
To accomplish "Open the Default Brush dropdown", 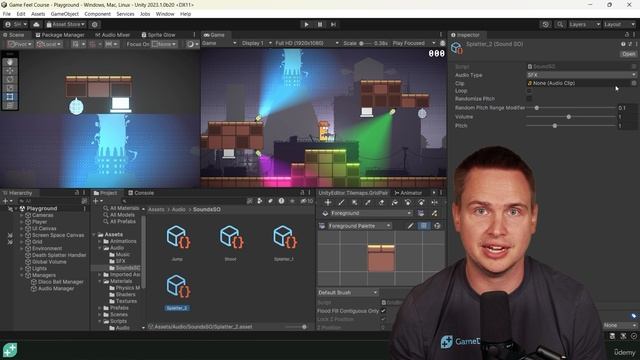I will point(348,293).
